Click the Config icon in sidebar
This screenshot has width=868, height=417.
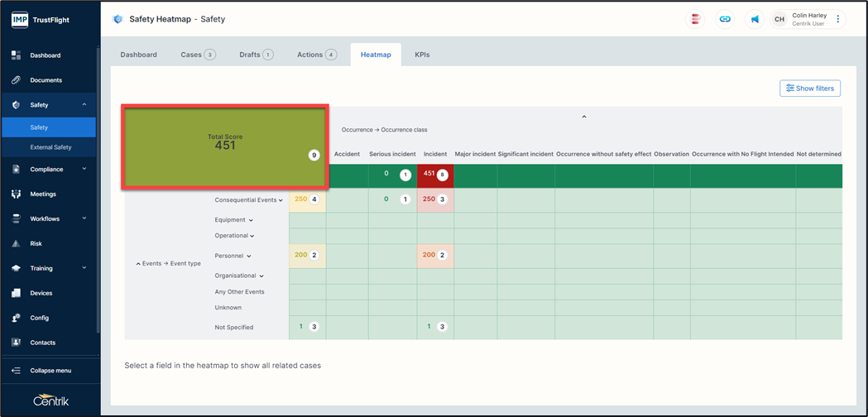coord(16,318)
